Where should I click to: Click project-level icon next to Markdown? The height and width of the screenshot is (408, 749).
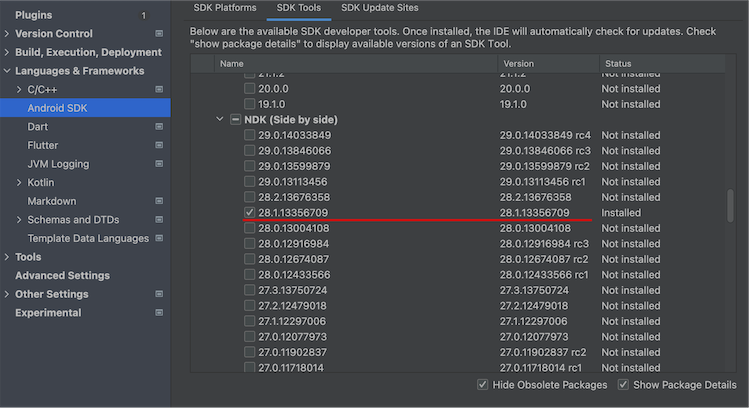(159, 201)
